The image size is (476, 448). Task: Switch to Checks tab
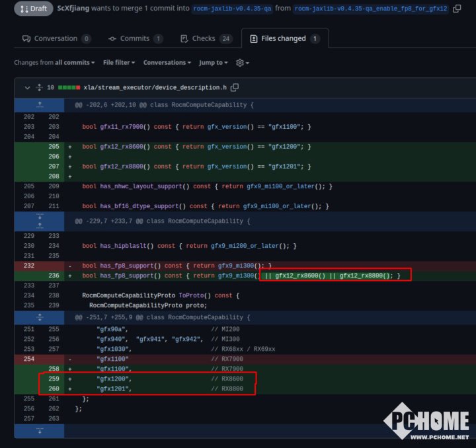click(x=206, y=38)
